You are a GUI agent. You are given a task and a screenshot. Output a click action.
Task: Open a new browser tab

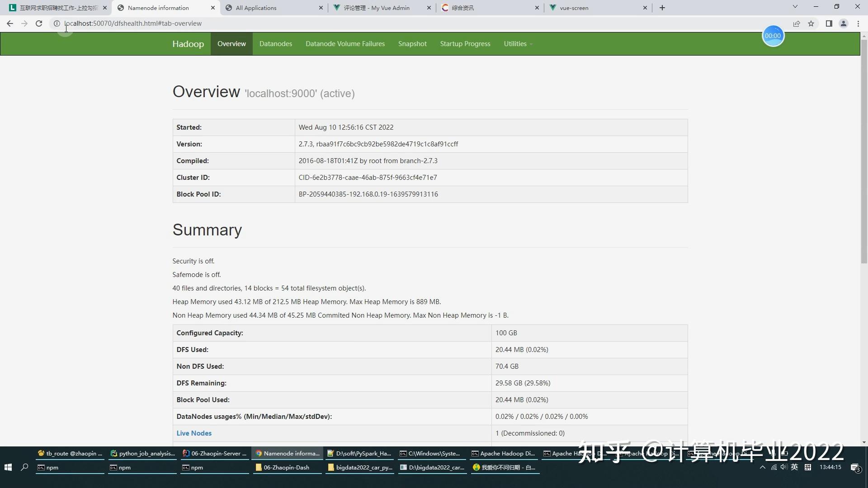click(x=662, y=8)
